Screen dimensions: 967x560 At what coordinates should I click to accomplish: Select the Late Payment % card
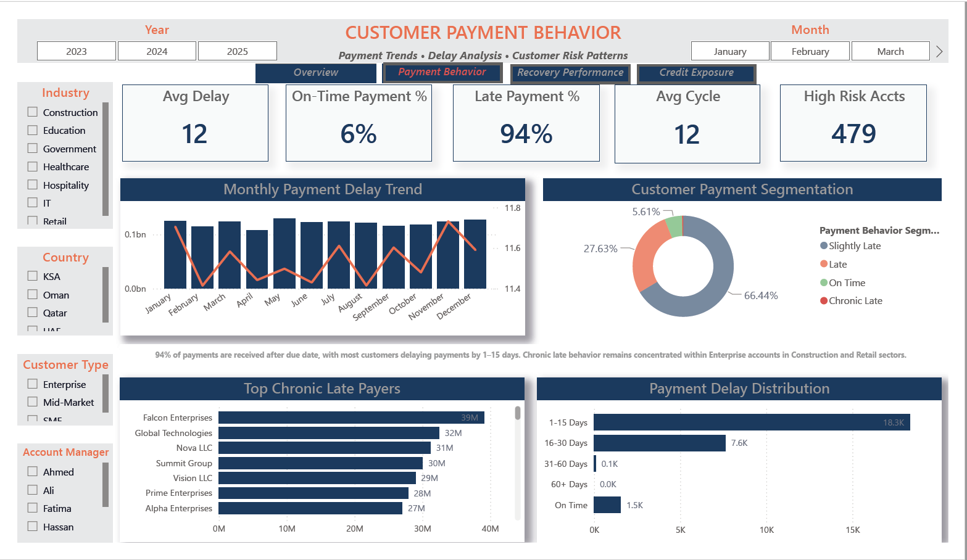pyautogui.click(x=526, y=123)
